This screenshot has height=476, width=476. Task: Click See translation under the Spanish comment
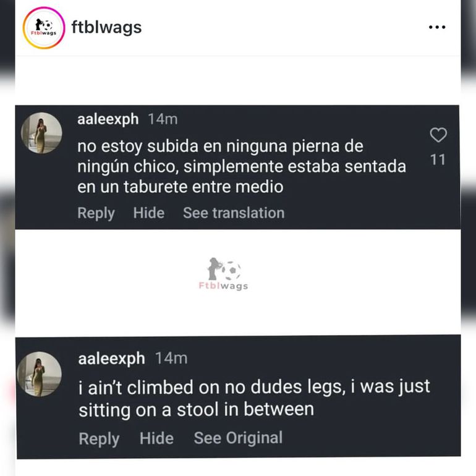click(x=234, y=213)
